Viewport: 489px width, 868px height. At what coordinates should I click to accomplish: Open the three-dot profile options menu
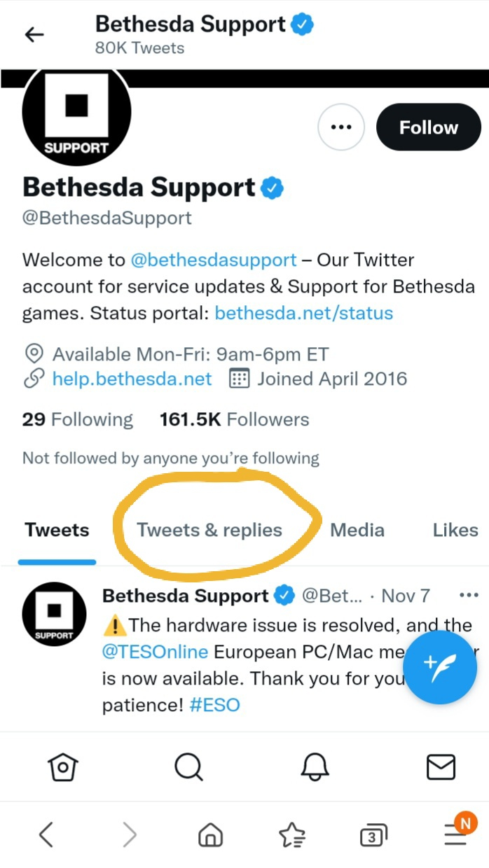341,127
